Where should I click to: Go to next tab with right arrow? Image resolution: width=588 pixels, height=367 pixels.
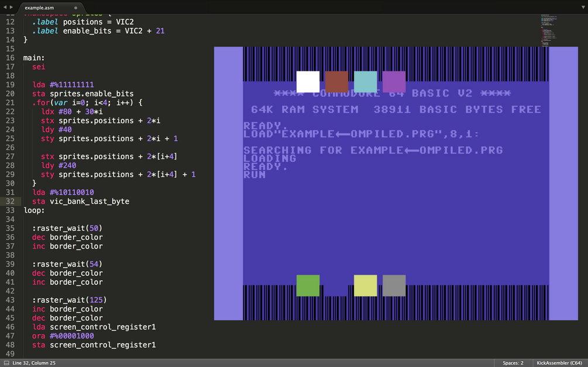point(11,7)
